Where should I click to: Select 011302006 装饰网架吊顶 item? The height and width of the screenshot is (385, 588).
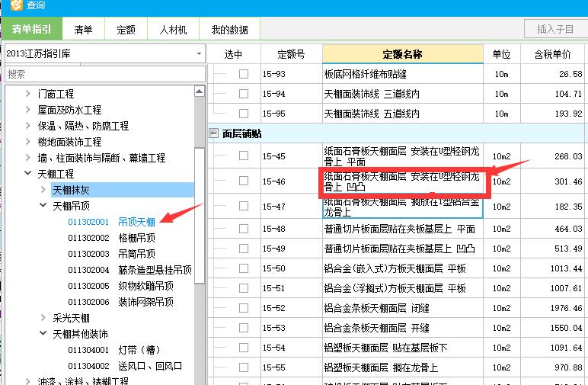pos(120,302)
